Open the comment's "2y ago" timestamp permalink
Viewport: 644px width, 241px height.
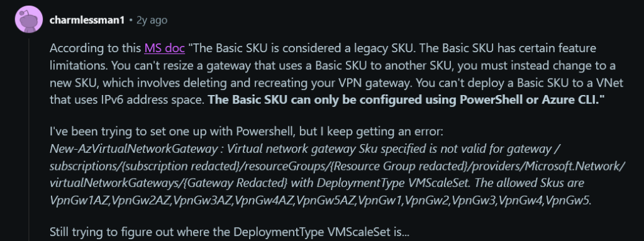coord(152,20)
